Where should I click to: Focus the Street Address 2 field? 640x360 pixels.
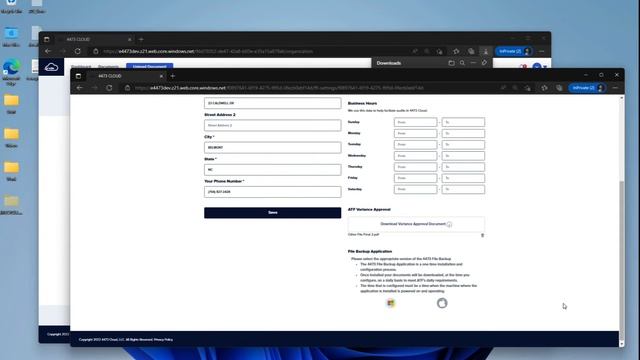coord(273,125)
